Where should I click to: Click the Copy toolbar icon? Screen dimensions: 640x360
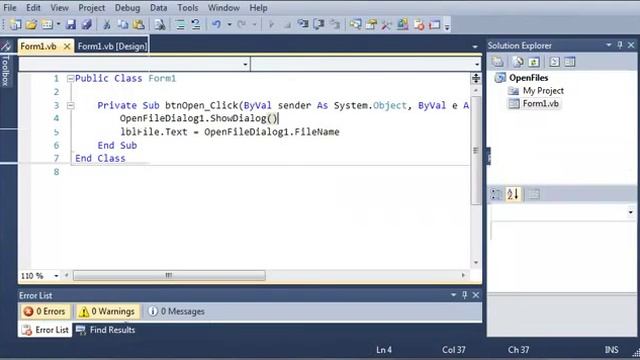point(123,24)
